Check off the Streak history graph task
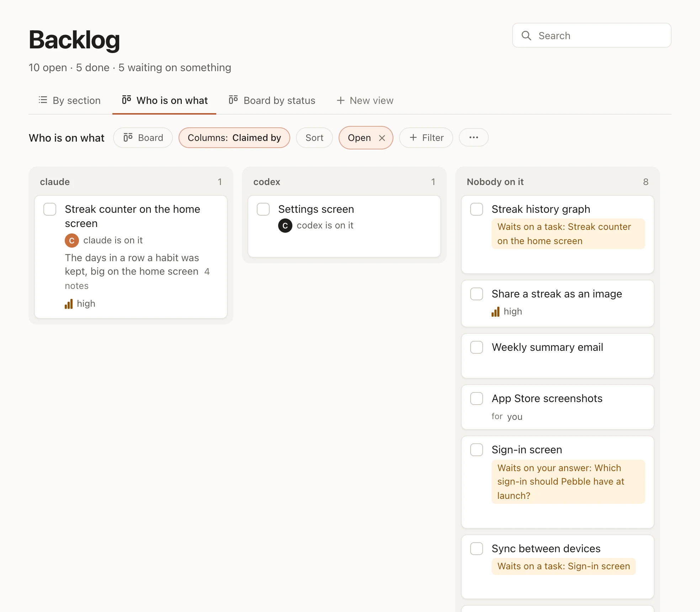 coord(477,209)
